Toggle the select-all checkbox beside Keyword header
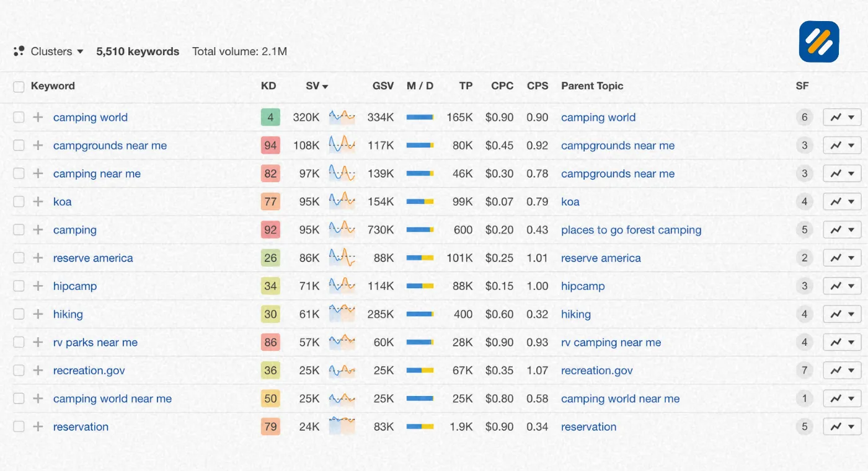Image resolution: width=868 pixels, height=471 pixels. (19, 86)
